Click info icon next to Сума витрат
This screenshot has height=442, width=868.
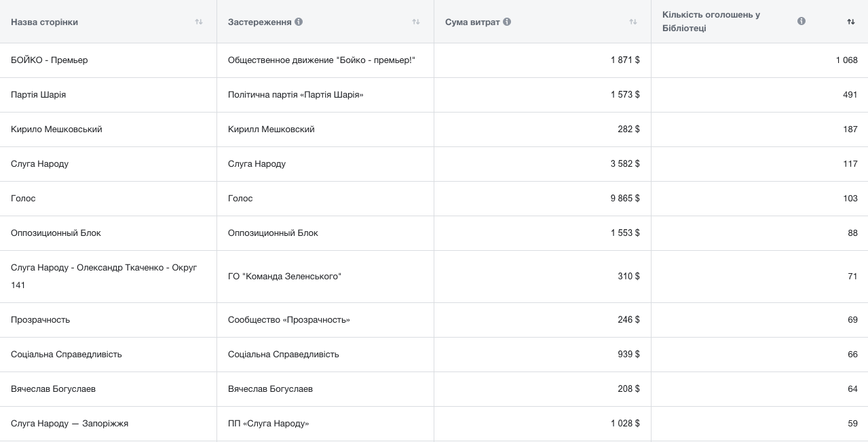coord(507,22)
